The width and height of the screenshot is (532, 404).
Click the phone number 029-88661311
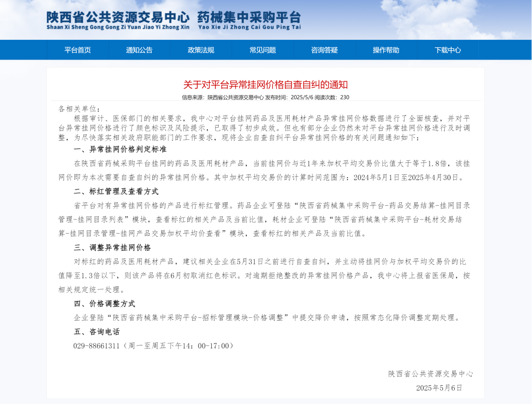coord(97,346)
